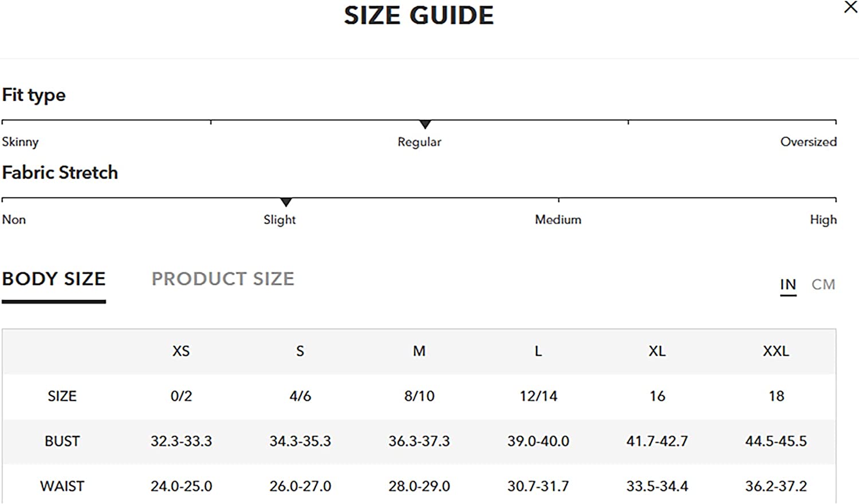Click the Fabric Stretch Slight marker triangle
This screenshot has height=504, width=859.
[x=286, y=202]
